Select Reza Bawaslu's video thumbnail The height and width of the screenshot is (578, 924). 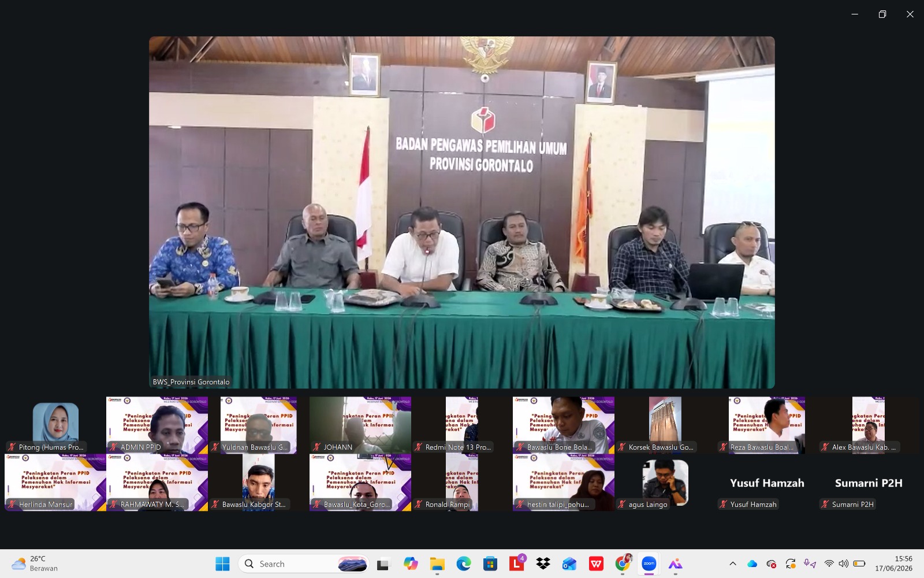tap(767, 425)
